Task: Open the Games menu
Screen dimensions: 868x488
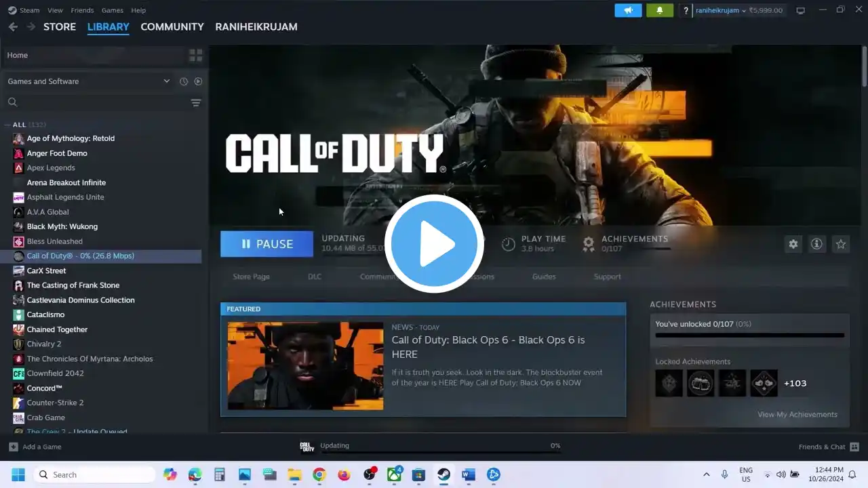Action: tap(112, 10)
